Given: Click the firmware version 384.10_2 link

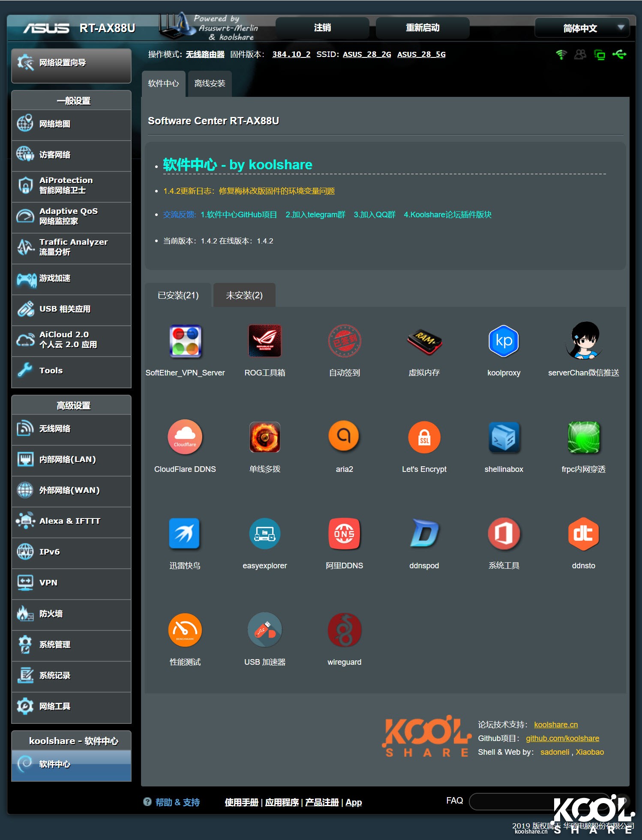Looking at the screenshot, I should 291,54.
